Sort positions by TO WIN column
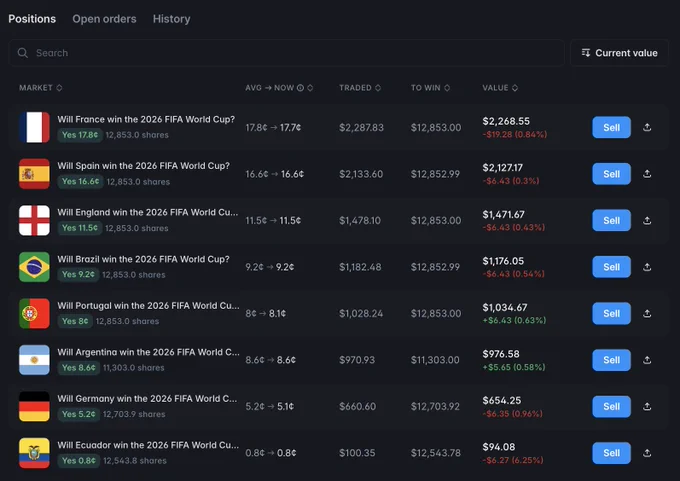 430,88
